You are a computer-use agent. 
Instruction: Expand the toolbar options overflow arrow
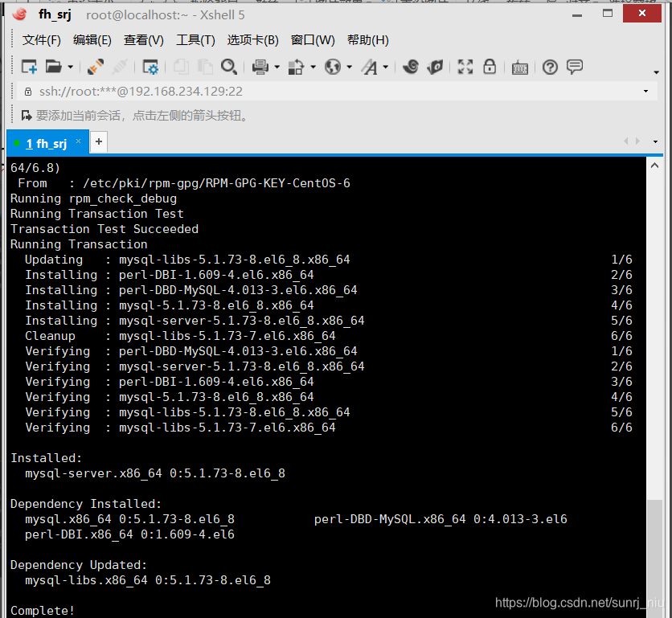pos(656,72)
